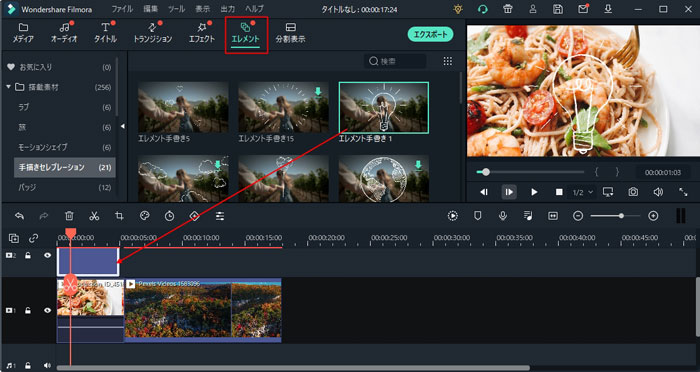Viewport: 700px width, 372px height.
Task: Select the 手描きセレブレーション category
Action: coord(65,167)
